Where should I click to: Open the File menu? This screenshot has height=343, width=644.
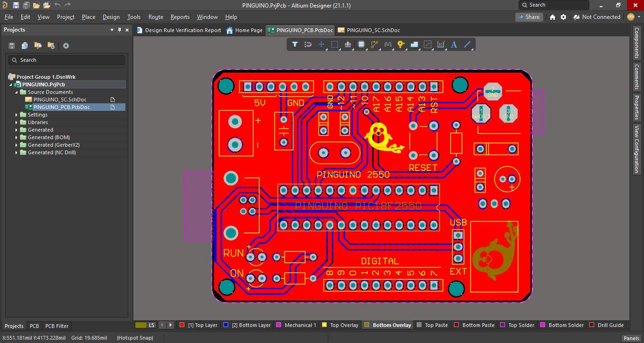tap(8, 17)
